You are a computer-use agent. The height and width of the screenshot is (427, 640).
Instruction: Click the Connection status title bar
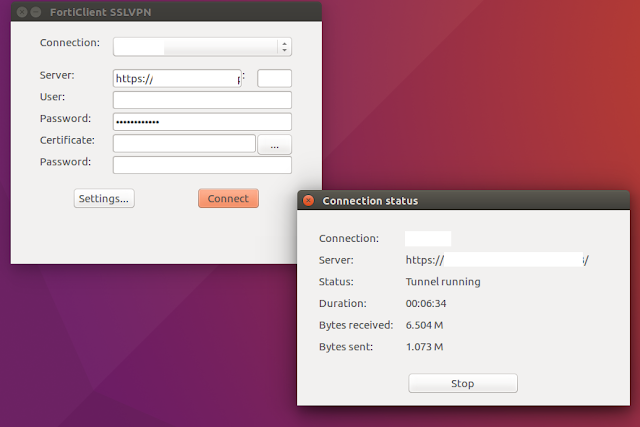pos(463,200)
